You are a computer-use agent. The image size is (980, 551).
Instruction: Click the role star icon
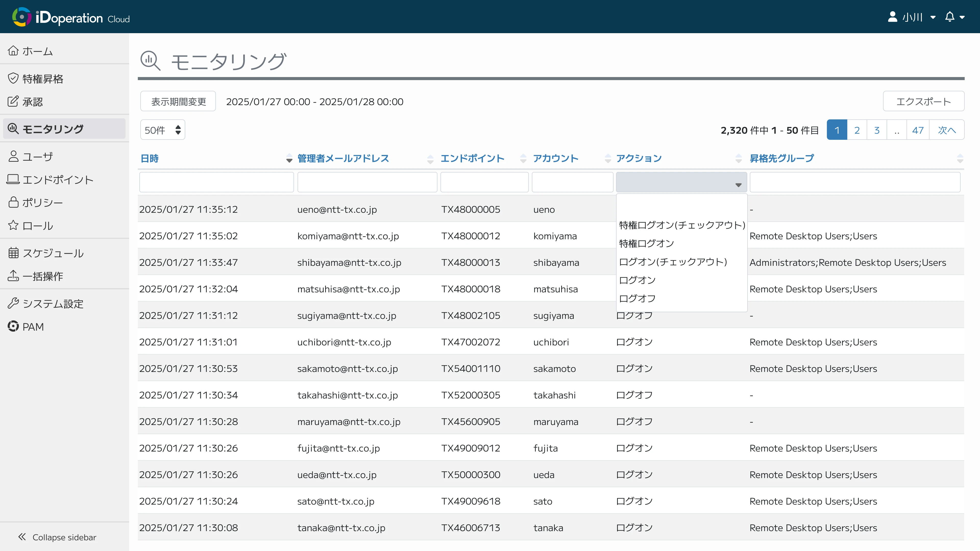[x=13, y=226]
